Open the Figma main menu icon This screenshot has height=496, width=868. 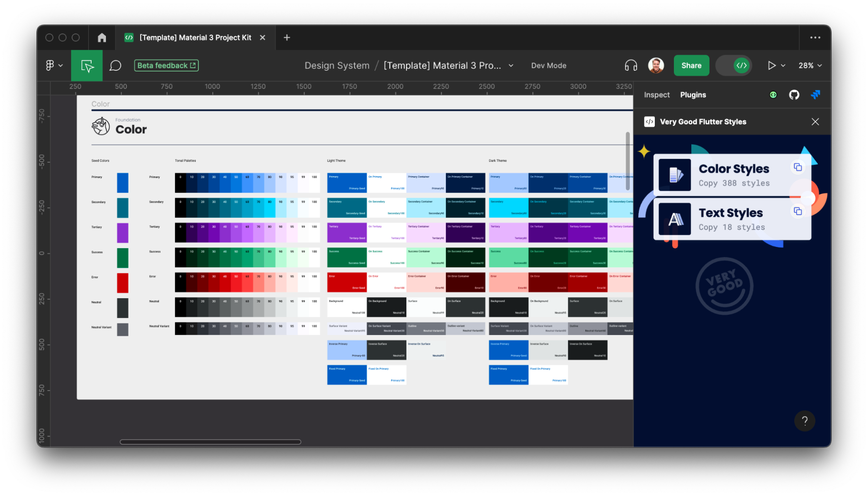point(50,66)
